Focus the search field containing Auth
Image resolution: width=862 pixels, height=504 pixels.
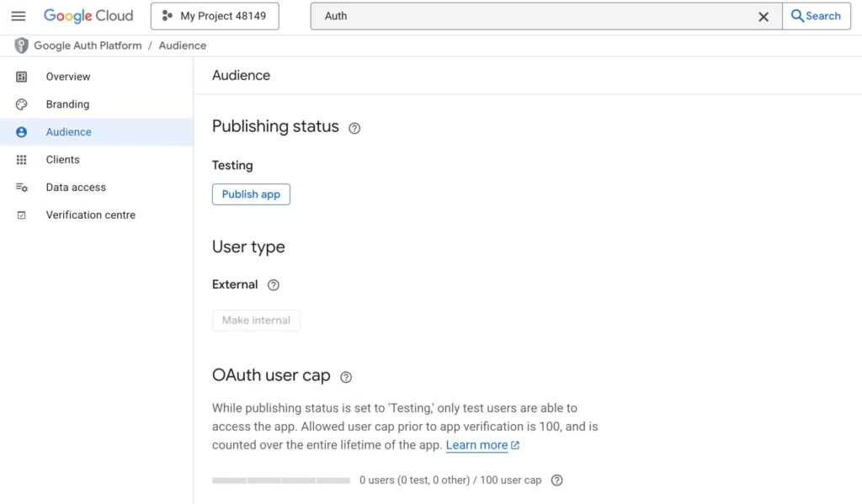(533, 16)
